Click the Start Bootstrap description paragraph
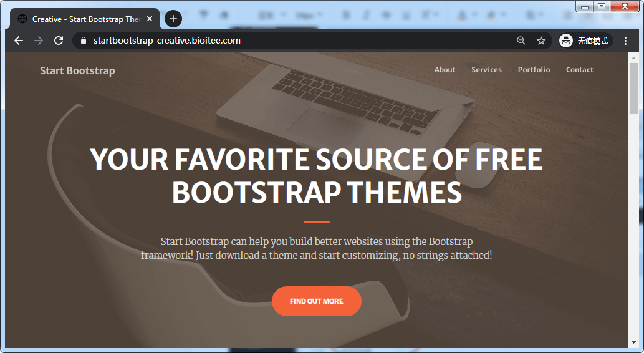644x353 pixels. pyautogui.click(x=317, y=248)
